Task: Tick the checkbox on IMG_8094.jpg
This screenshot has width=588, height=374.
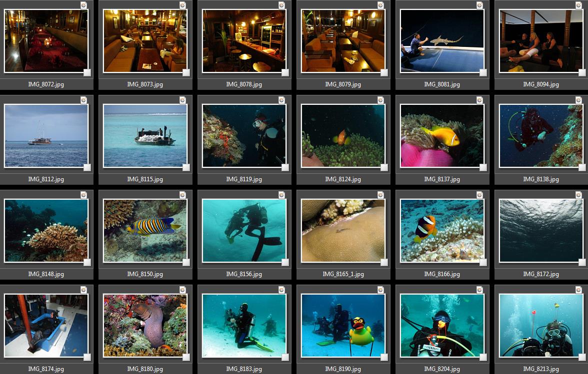Action: click(582, 72)
